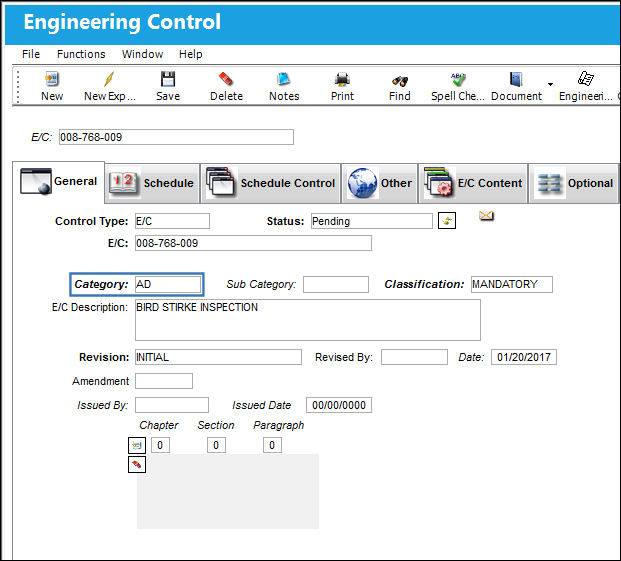Click the Print toolbar icon
The width and height of the screenshot is (621, 561).
pos(342,80)
